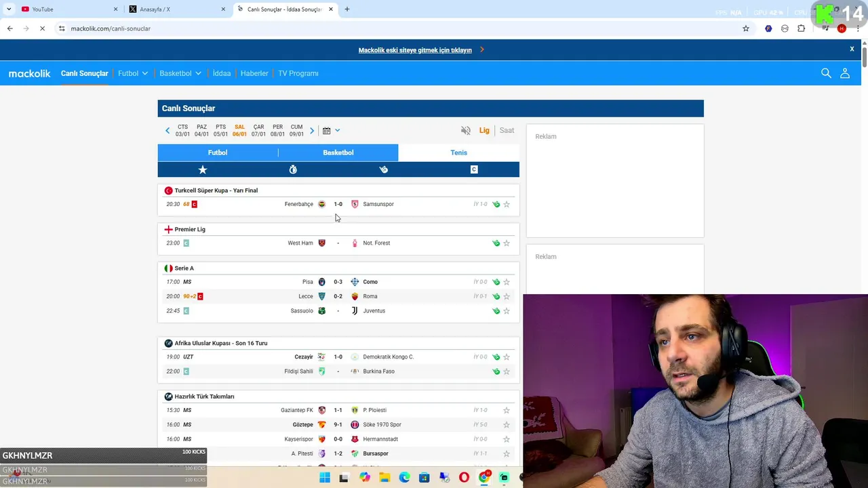
Task: Click C broadcast icon on Sassuolo row
Action: click(186, 311)
